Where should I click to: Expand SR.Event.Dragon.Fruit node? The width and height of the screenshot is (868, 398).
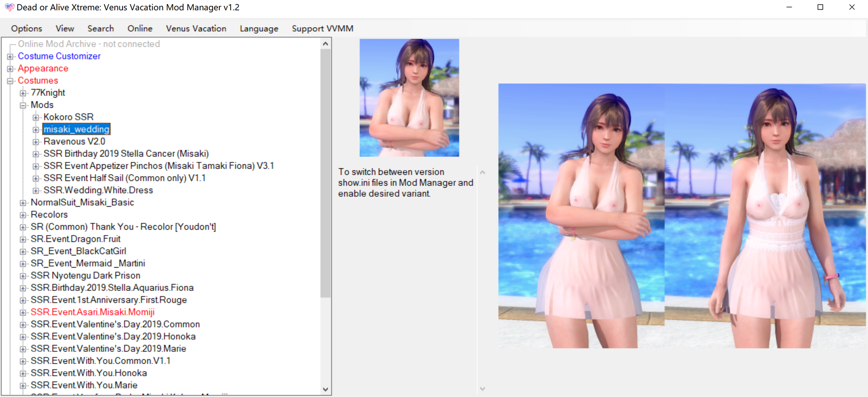point(23,240)
